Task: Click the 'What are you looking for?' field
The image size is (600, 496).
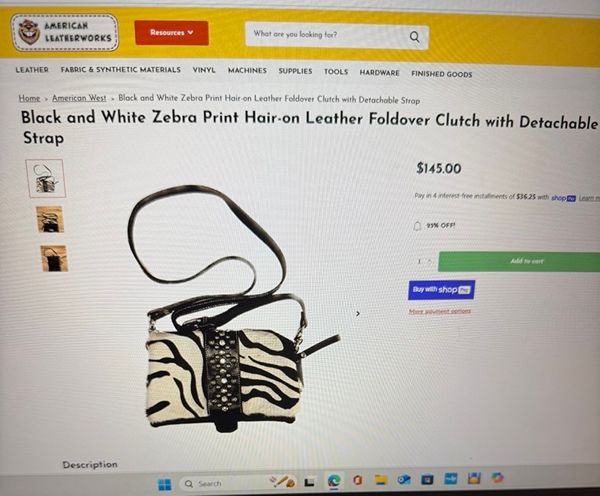Action: 327,35
